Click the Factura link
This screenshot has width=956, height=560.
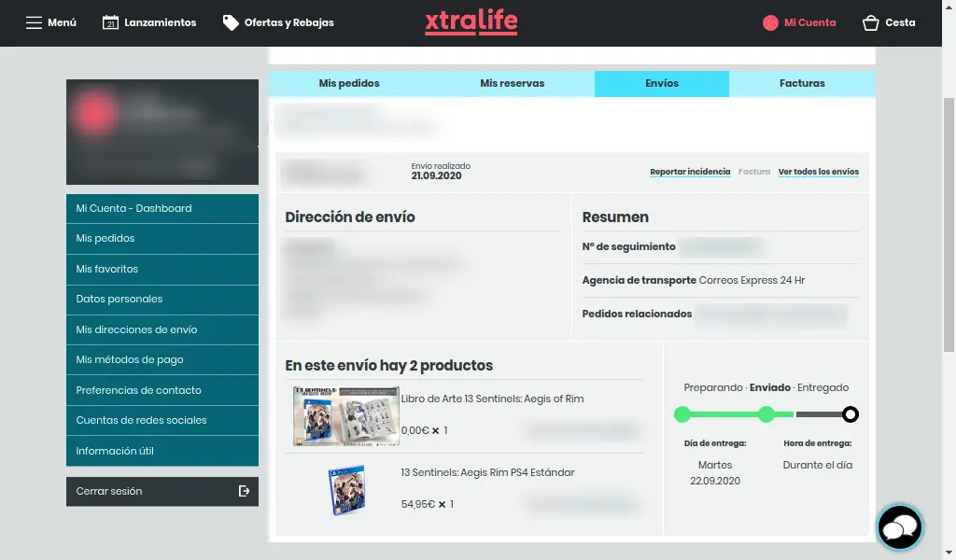pos(754,172)
